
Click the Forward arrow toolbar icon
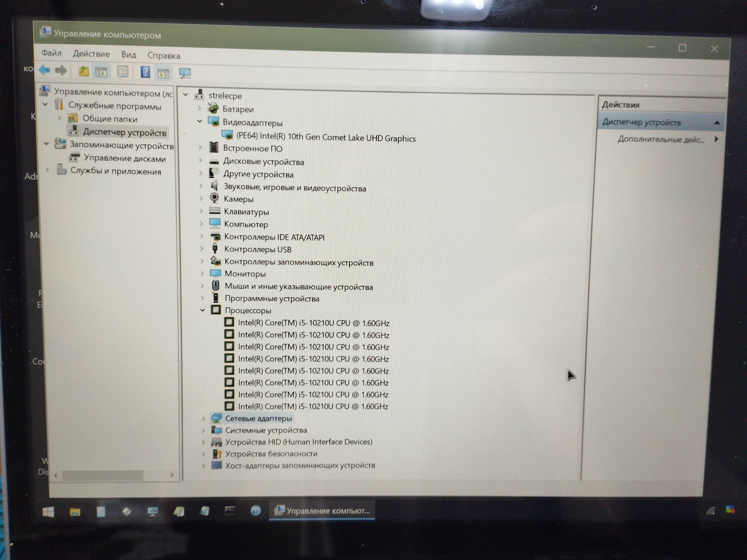pos(61,71)
